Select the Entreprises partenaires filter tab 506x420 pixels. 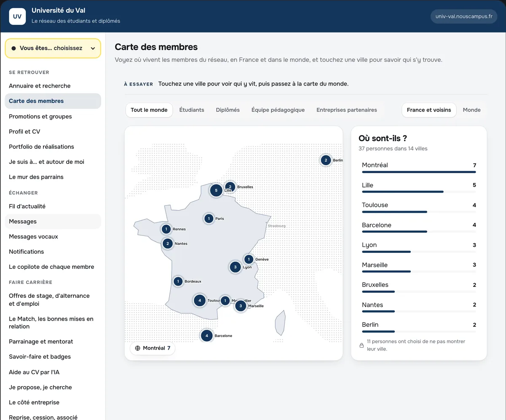(347, 110)
